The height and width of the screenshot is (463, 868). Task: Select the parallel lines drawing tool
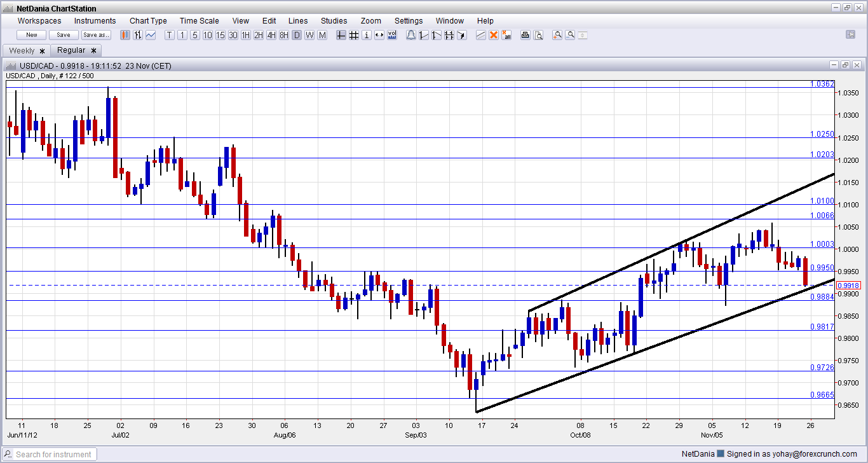[x=481, y=35]
